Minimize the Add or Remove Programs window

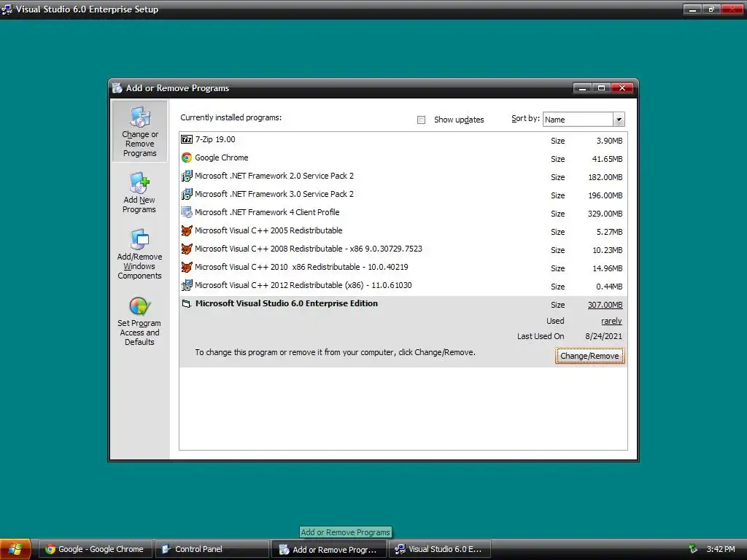[582, 88]
